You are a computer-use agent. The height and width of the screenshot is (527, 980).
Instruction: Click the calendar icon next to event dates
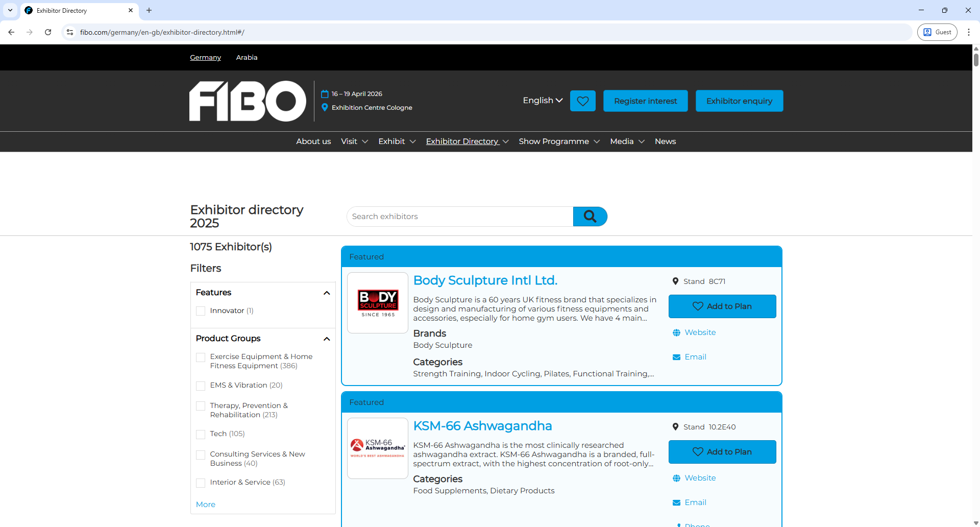pyautogui.click(x=325, y=93)
